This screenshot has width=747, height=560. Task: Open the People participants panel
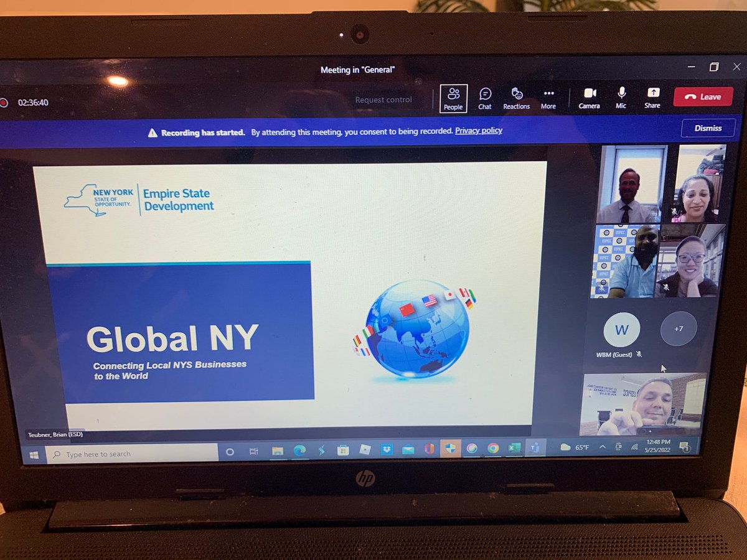click(x=453, y=98)
